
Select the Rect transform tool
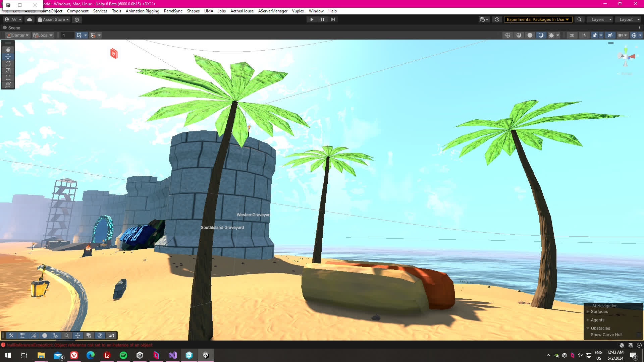8,78
